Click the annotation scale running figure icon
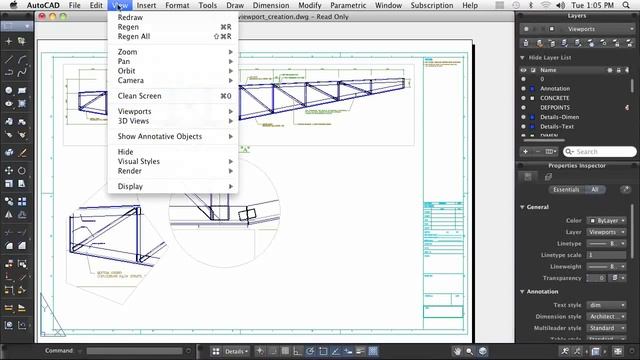640x360 pixels. click(x=565, y=351)
